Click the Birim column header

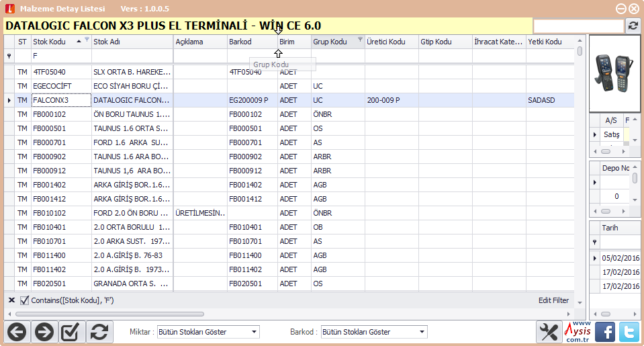point(294,42)
